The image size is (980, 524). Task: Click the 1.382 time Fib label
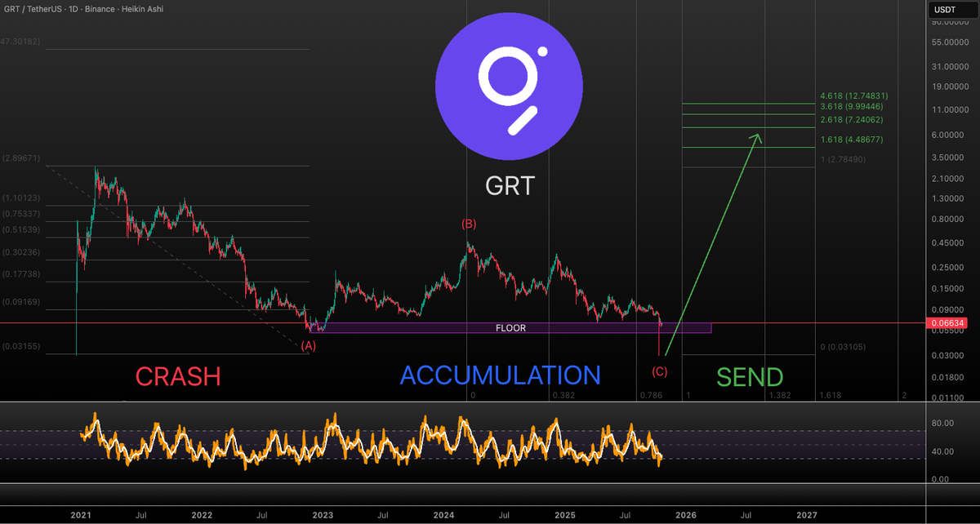click(x=781, y=395)
